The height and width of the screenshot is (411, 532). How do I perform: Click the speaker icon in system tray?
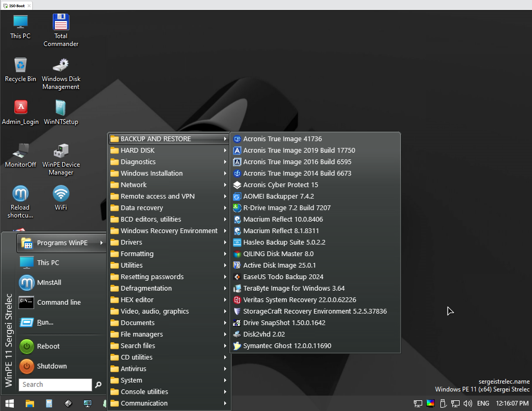pos(468,403)
